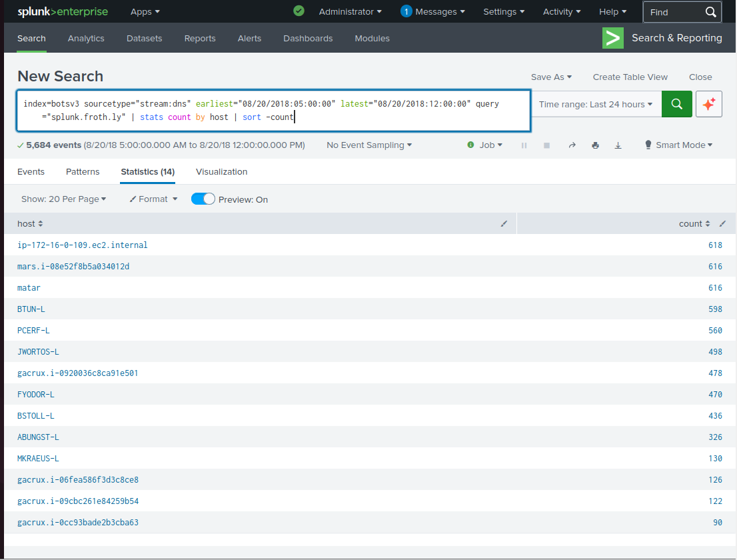The width and height of the screenshot is (737, 560).
Task: Click host ip-172-16-0-109.ec2.internal
Action: 82,245
